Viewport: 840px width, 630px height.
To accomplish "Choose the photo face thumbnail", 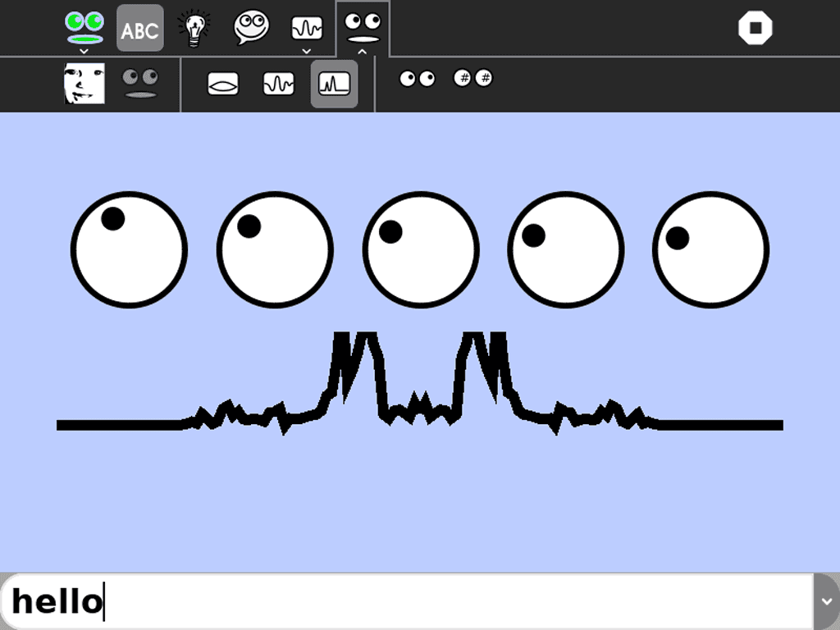I will point(84,84).
